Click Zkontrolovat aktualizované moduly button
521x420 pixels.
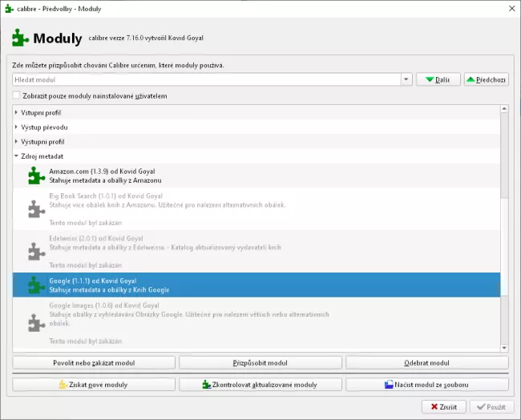[260, 385]
